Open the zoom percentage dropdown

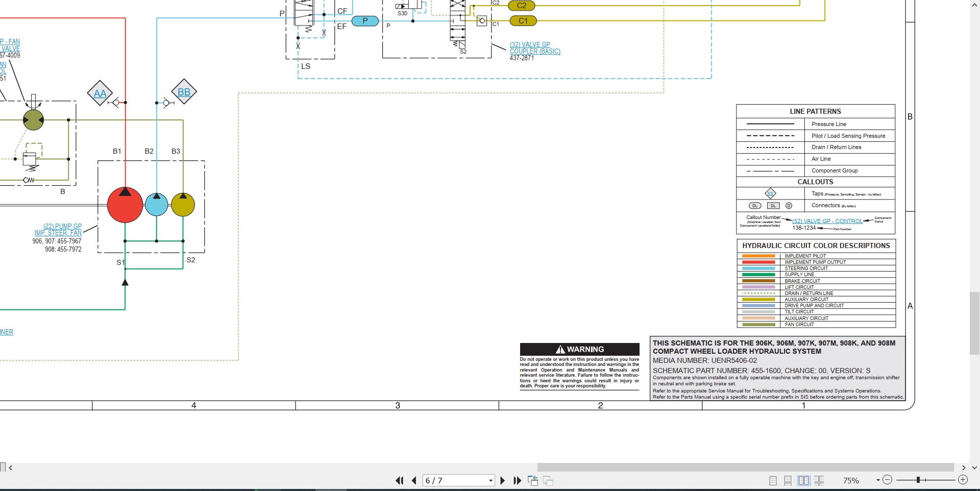878,480
